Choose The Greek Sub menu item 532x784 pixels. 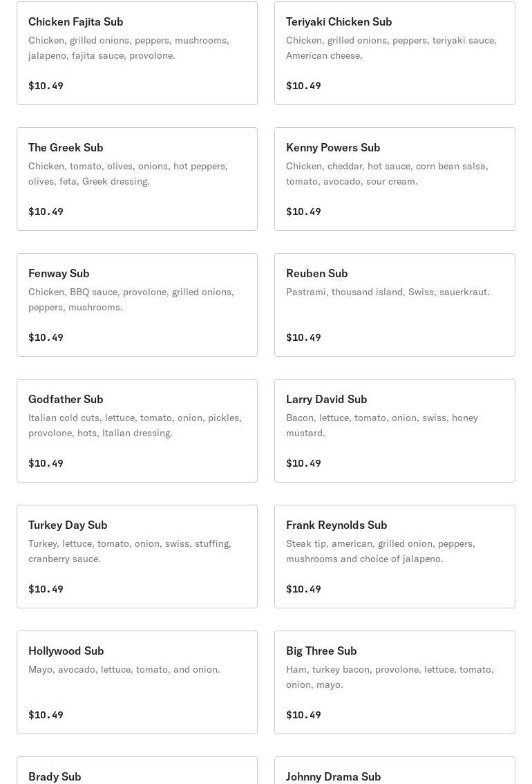137,179
